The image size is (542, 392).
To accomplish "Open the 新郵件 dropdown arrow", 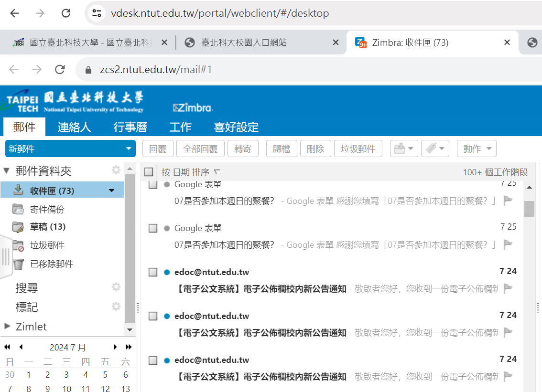I will click(x=128, y=149).
